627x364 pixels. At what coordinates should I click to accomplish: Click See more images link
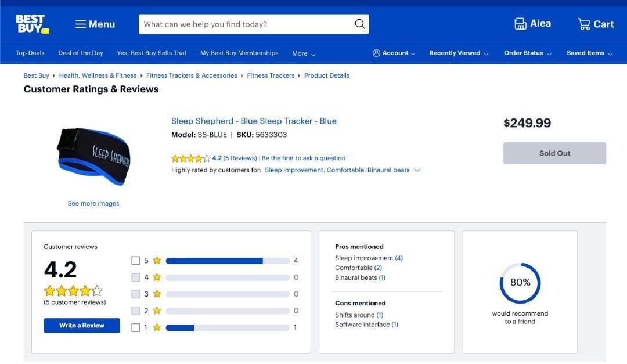tap(93, 204)
